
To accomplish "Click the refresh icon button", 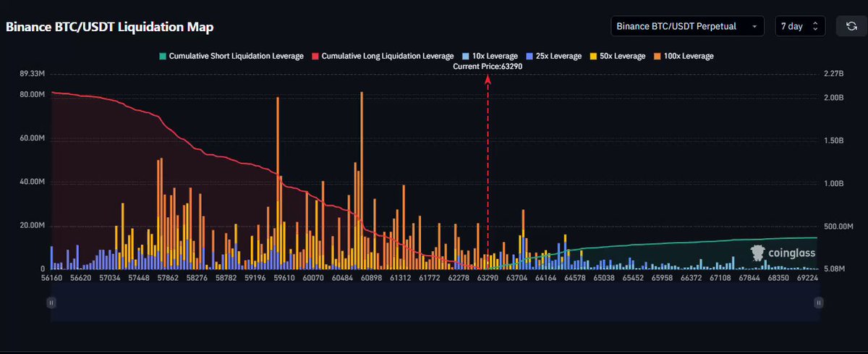I will click(x=850, y=26).
